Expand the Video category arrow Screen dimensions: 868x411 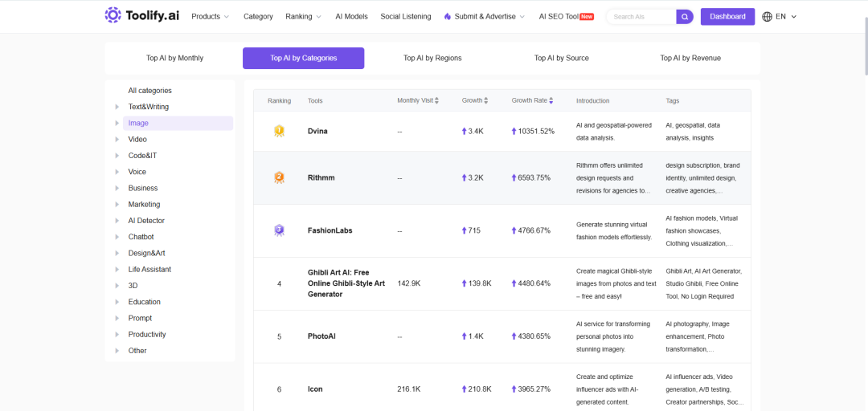pyautogui.click(x=117, y=140)
